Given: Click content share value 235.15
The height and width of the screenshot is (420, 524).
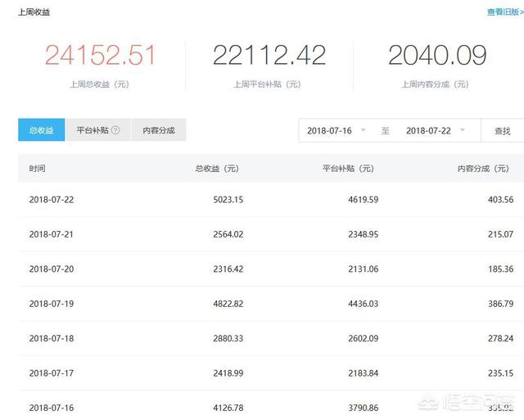Looking at the screenshot, I should [500, 373].
